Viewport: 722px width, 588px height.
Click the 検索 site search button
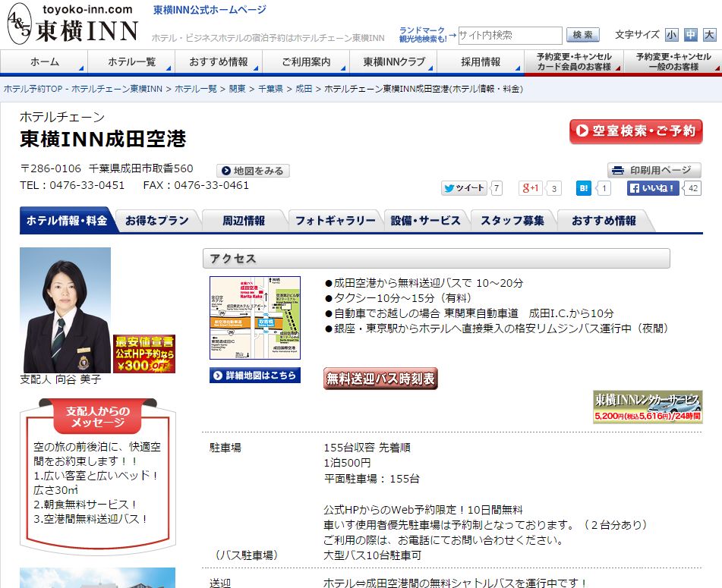click(582, 35)
